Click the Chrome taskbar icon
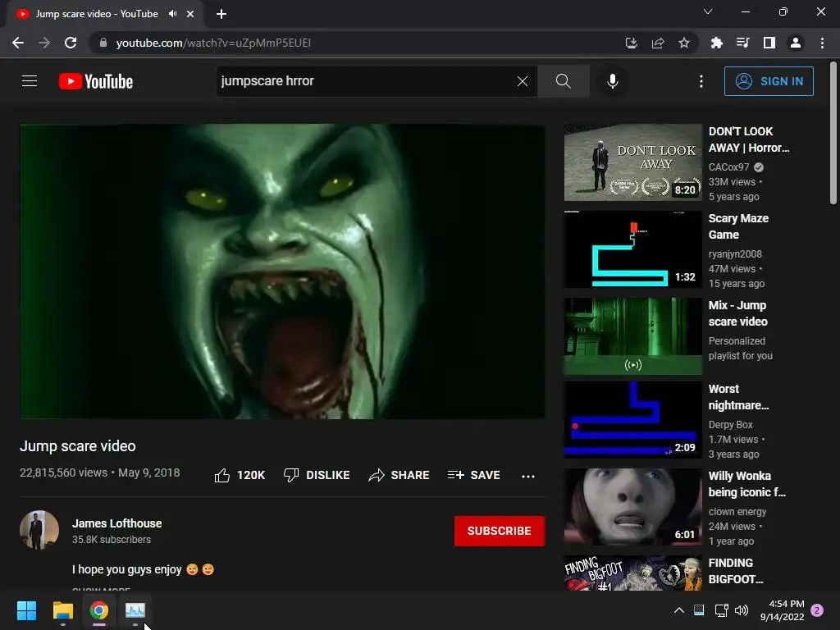The image size is (840, 630). [x=99, y=610]
